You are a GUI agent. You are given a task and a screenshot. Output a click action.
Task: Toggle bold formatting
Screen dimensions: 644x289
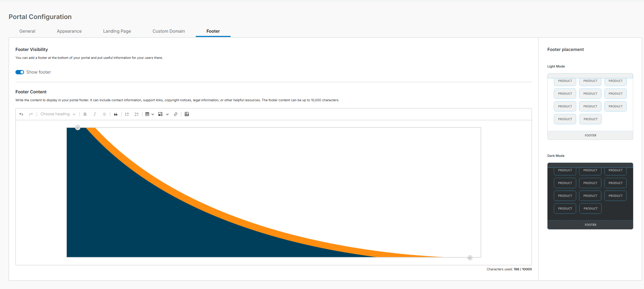[x=85, y=114]
